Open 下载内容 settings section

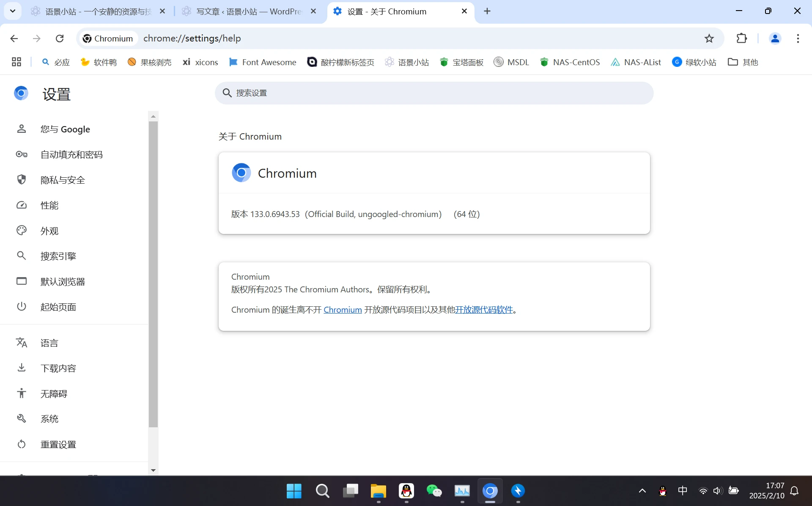pyautogui.click(x=74, y=368)
